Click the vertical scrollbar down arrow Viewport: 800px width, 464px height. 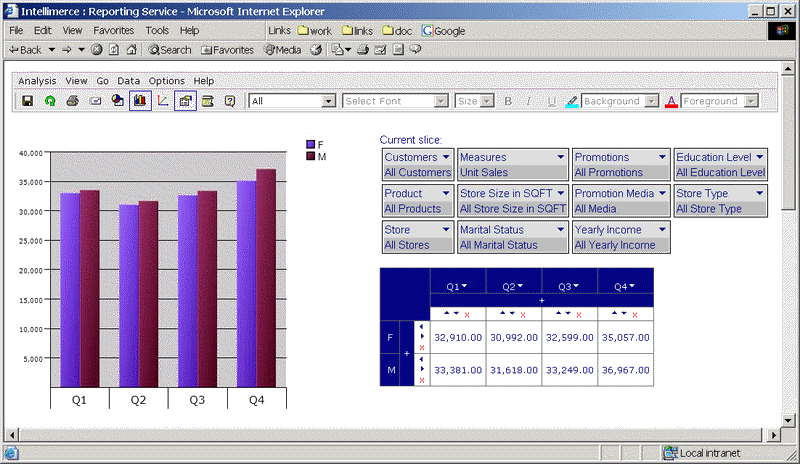[788, 421]
